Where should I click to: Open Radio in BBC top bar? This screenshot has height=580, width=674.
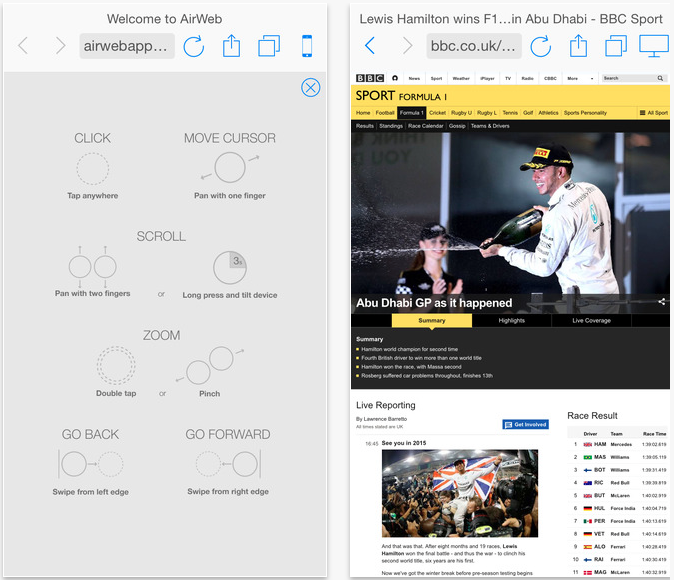pos(527,78)
